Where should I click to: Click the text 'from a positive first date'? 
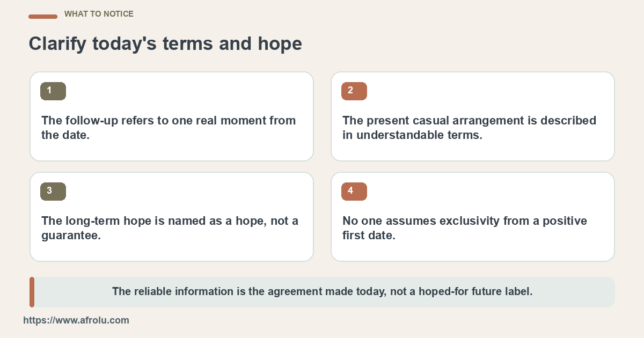pos(465,228)
